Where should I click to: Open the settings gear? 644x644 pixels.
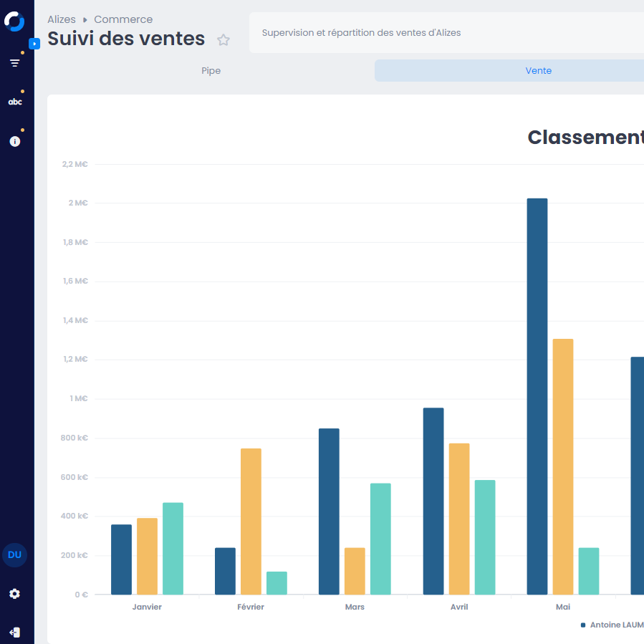(x=14, y=594)
